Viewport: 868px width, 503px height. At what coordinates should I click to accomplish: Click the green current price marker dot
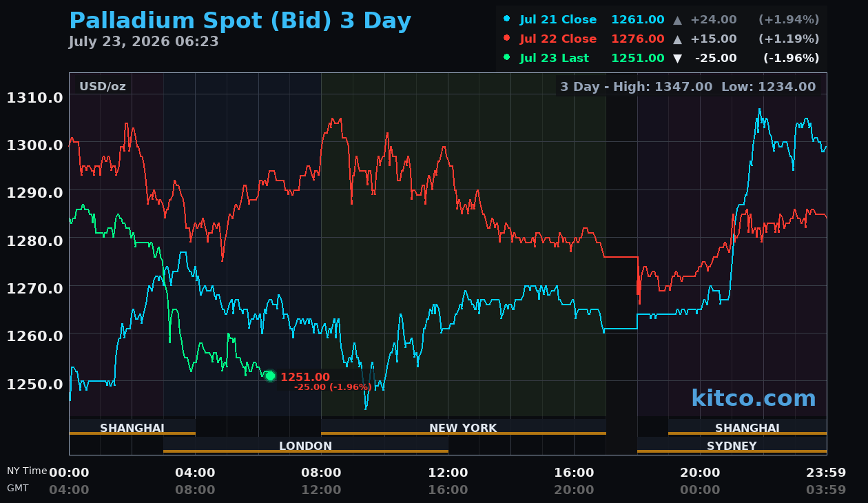(270, 376)
